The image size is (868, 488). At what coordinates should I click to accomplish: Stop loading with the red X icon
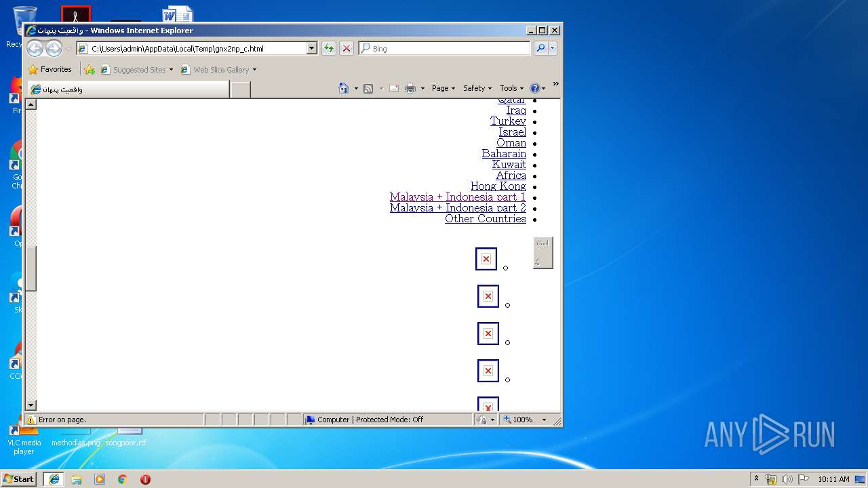(347, 48)
